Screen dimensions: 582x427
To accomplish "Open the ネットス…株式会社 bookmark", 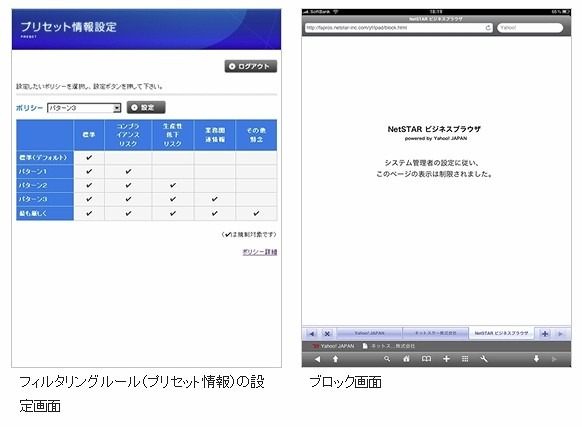I will click(x=389, y=346).
